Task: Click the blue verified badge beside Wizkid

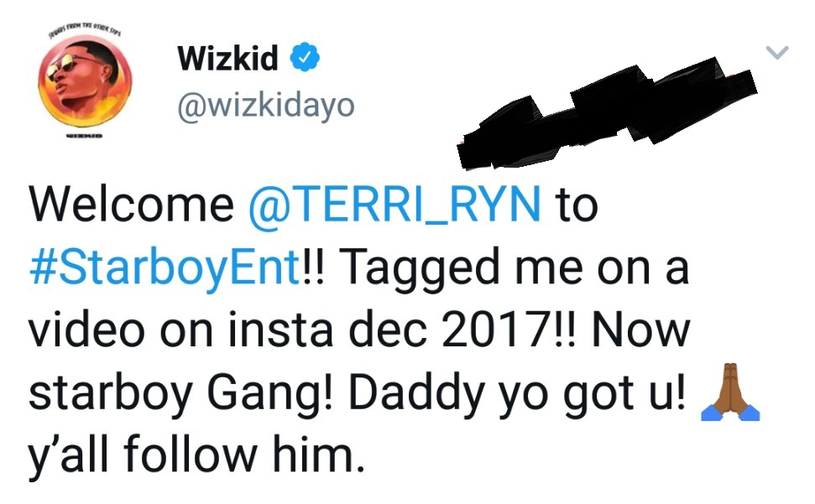Action: coord(303,60)
